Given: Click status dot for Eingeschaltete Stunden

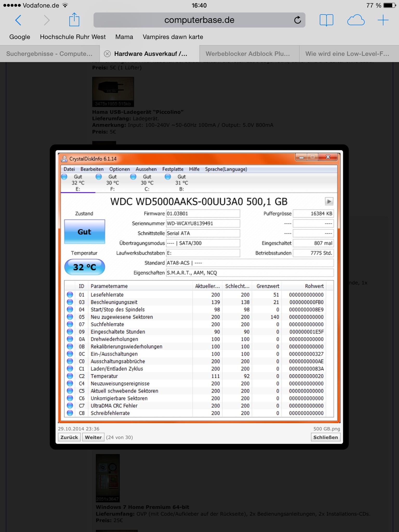Looking at the screenshot, I should 70,332.
